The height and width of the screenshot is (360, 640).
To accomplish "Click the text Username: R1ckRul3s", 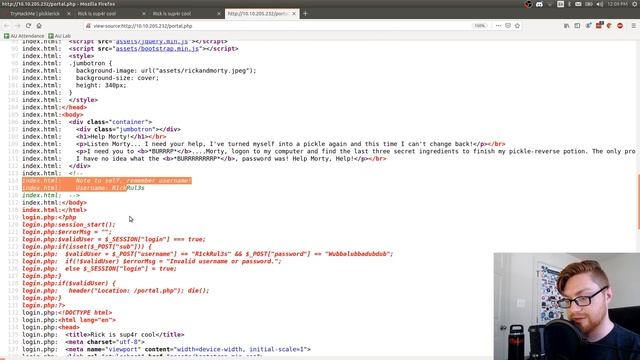I will (110, 188).
